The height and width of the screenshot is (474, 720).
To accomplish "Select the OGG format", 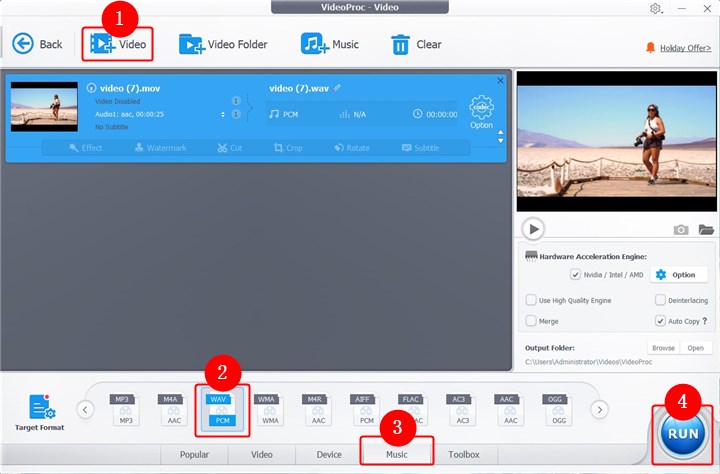I will pos(558,409).
